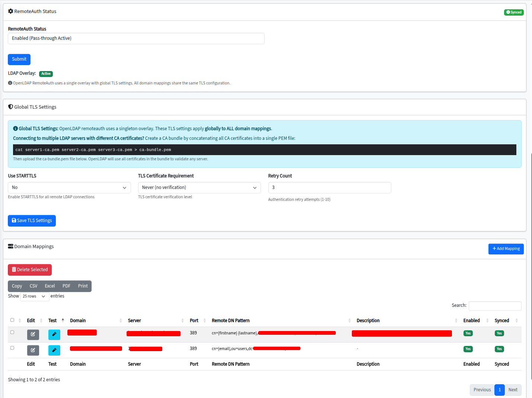The width and height of the screenshot is (532, 398).
Task: Open the 25 rows entries dropdown
Action: pos(35,296)
